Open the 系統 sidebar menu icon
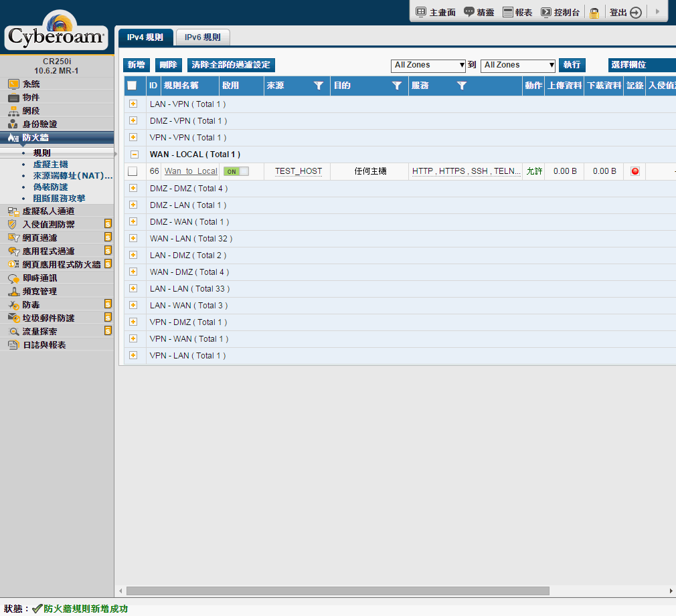Image resolution: width=676 pixels, height=616 pixels. point(13,84)
